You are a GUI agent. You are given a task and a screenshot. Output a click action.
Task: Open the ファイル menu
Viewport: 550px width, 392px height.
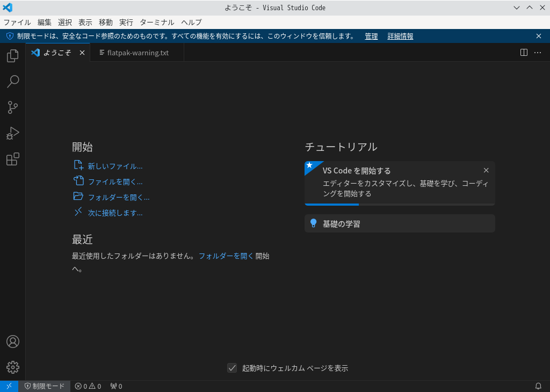17,23
